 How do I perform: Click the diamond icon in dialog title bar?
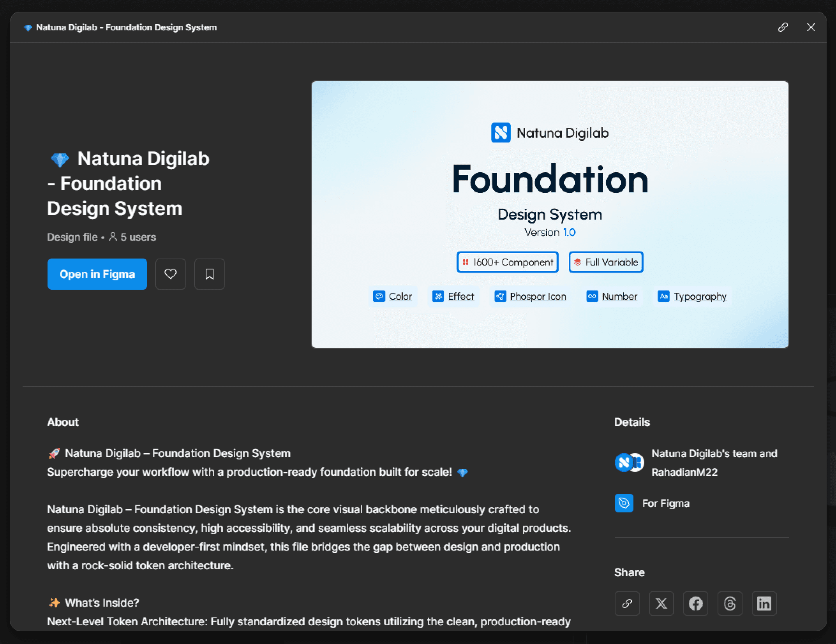[28, 28]
